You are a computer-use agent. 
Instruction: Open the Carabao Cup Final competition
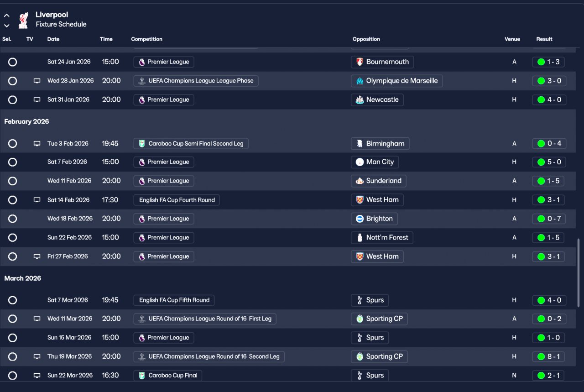168,376
